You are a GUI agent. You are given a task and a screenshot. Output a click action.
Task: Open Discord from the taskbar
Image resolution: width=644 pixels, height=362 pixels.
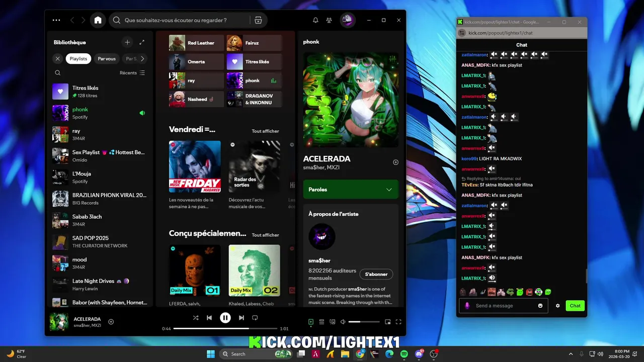tap(419, 354)
